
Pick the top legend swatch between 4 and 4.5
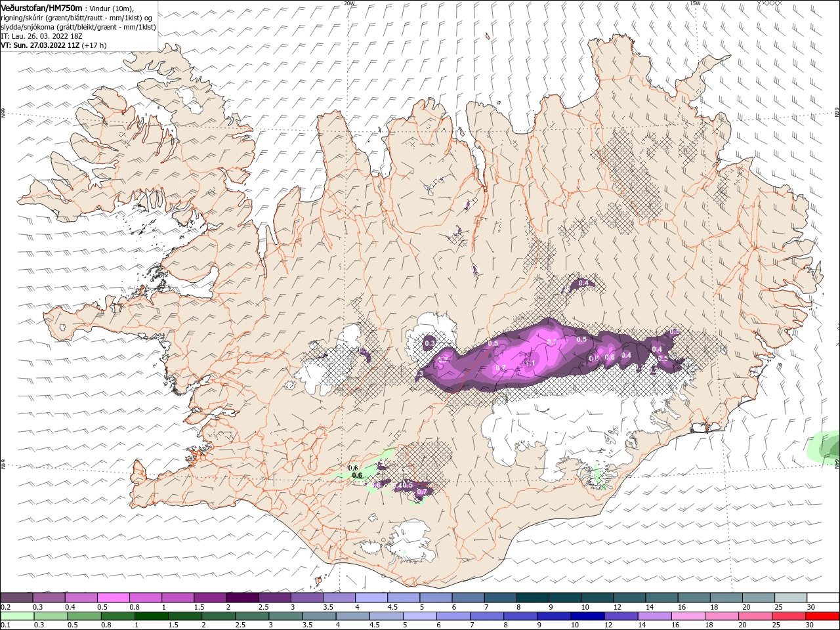[371, 597]
